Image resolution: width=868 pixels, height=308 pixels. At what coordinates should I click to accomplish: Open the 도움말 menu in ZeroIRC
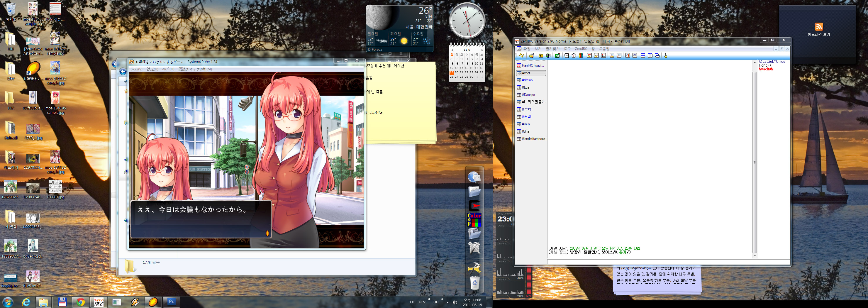pos(604,49)
